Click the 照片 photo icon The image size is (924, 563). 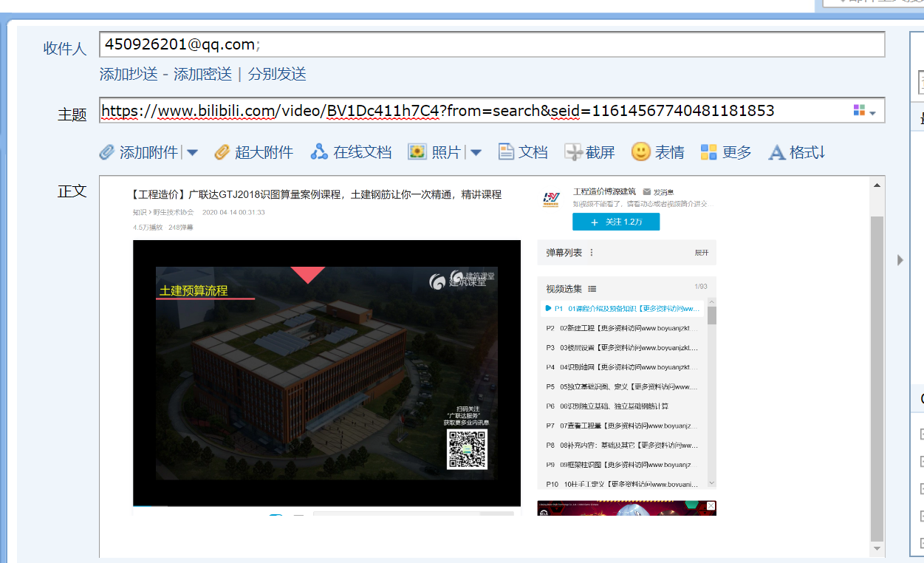(x=417, y=152)
